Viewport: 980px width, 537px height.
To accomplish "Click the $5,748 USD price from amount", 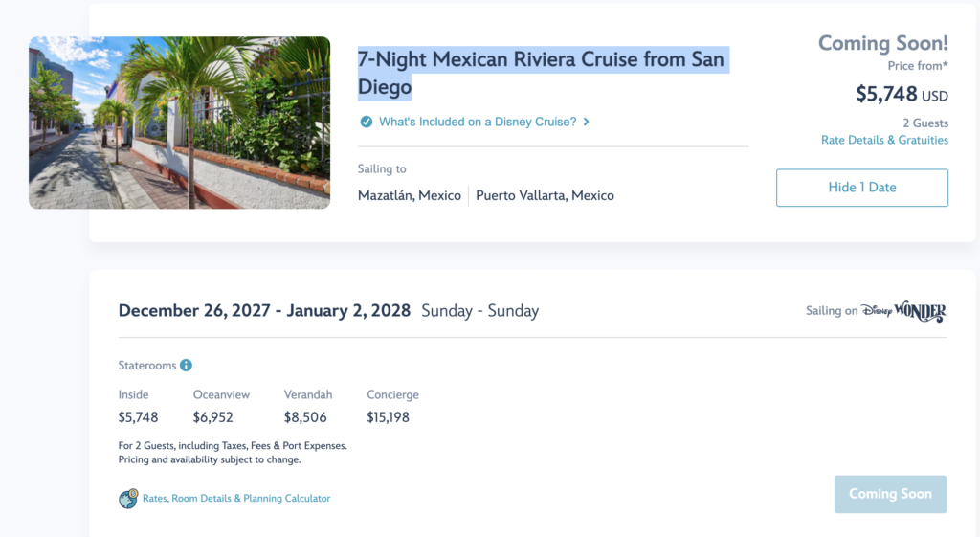I will click(902, 95).
